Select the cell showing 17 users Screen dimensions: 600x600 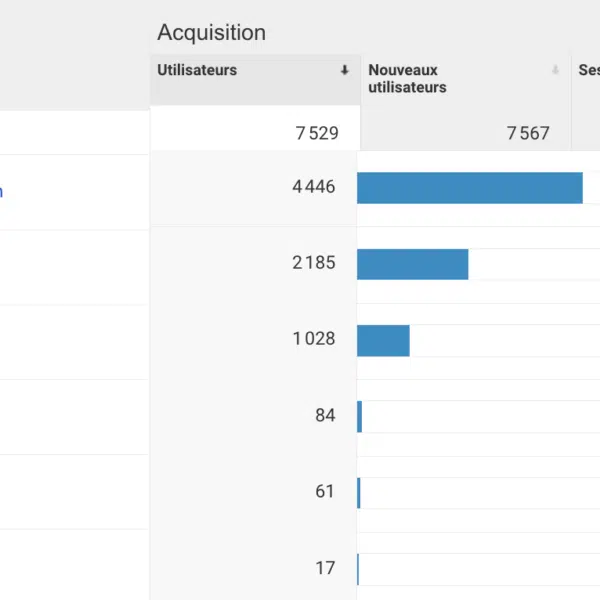click(325, 567)
